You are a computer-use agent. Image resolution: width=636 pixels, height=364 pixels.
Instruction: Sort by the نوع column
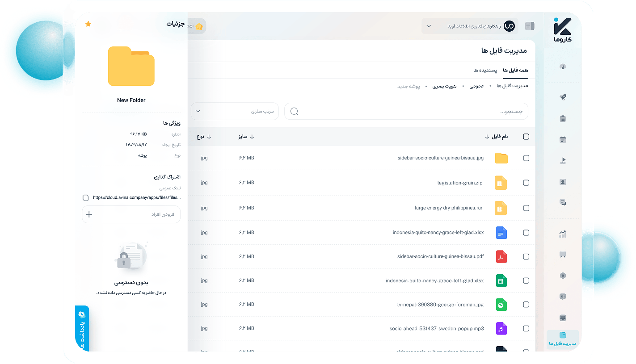[204, 137]
